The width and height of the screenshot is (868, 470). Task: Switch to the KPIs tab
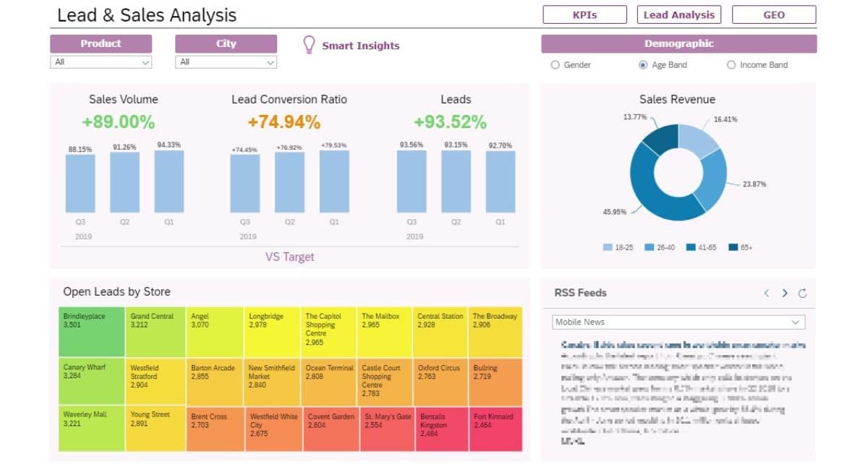[585, 14]
